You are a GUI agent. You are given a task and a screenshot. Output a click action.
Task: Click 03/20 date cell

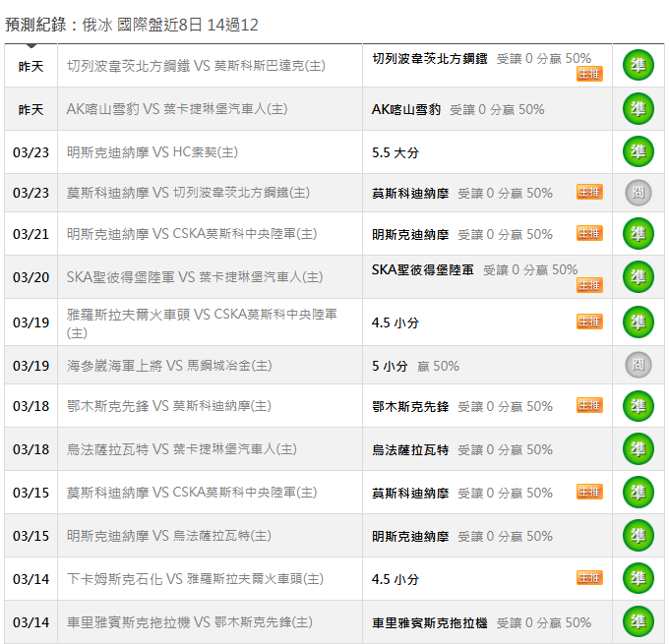(x=31, y=277)
